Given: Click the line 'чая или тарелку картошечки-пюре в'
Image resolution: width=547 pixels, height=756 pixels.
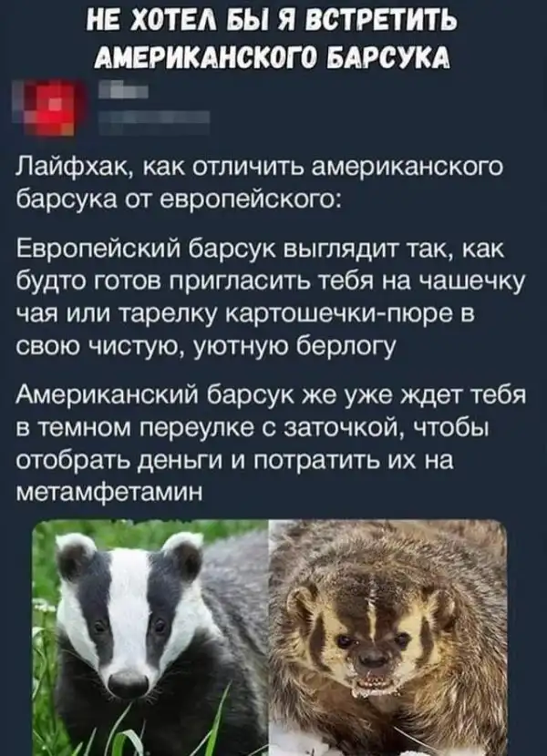Looking at the screenshot, I should [246, 313].
